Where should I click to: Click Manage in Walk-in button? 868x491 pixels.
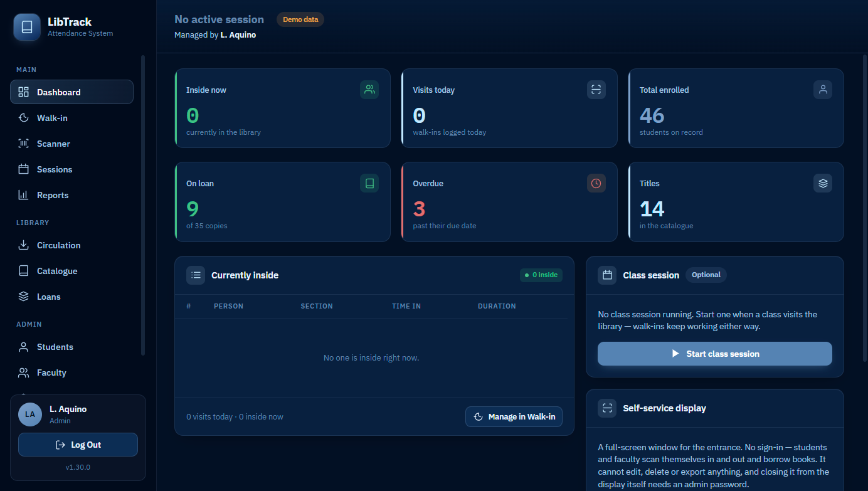pos(514,416)
